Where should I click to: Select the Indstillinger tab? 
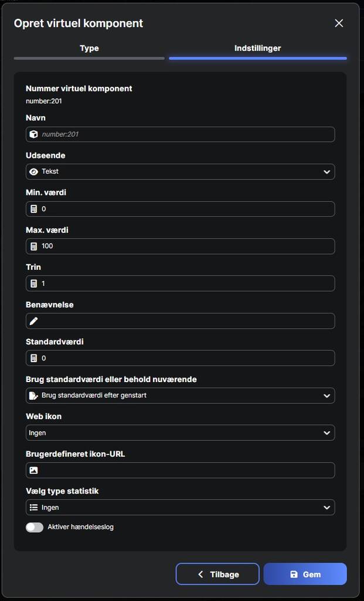click(257, 49)
